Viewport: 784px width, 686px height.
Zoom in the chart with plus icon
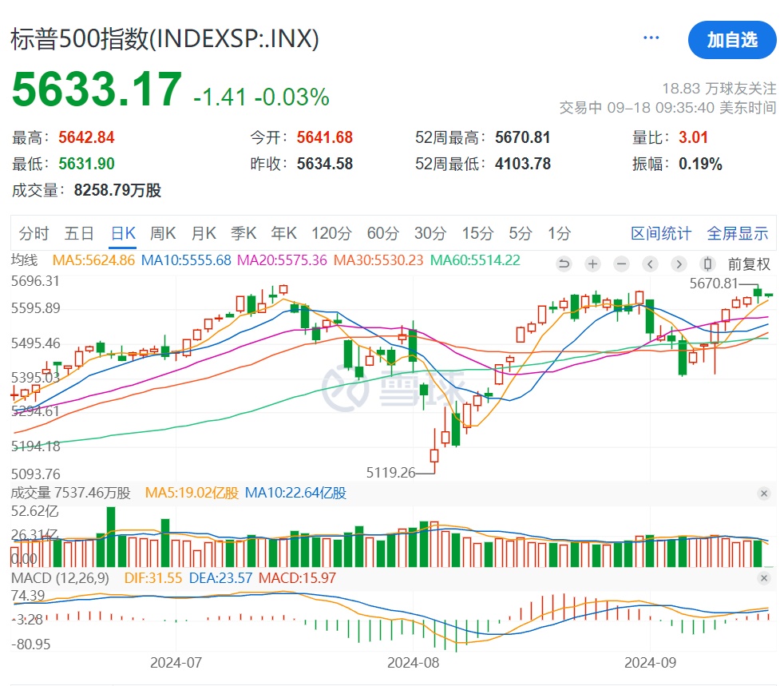coord(592,264)
